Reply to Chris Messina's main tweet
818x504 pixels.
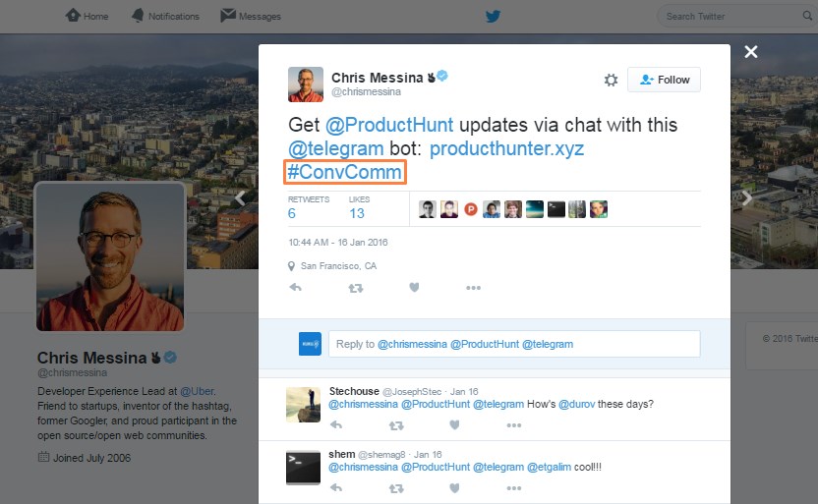point(295,288)
